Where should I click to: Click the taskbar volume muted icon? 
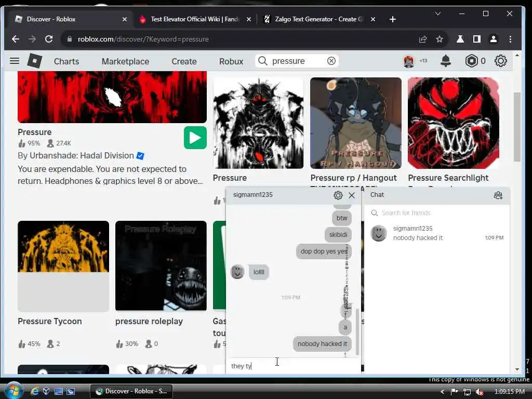click(x=480, y=392)
